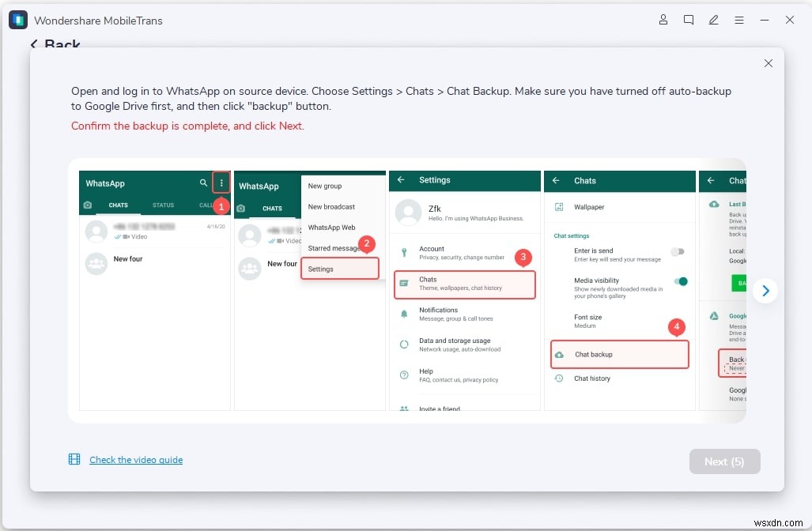Click the film icon beside the video guide link
The height and width of the screenshot is (531, 812).
point(74,459)
